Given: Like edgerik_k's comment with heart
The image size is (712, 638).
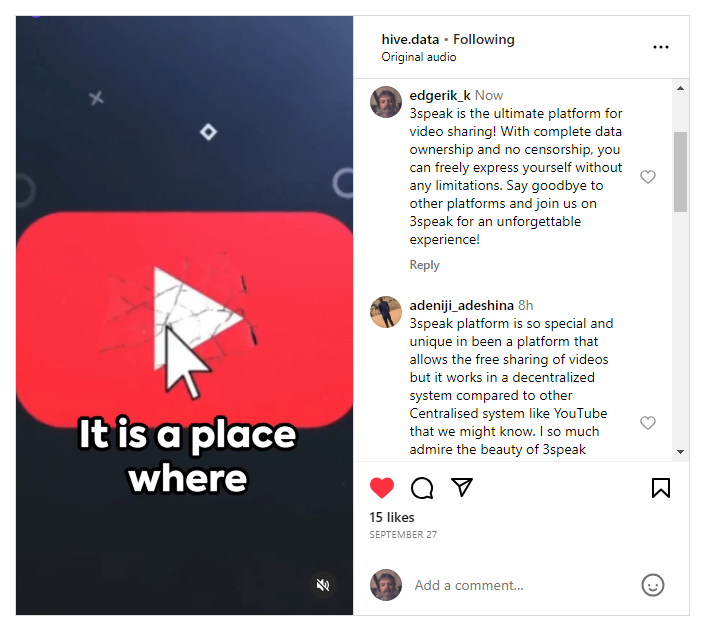Looking at the screenshot, I should pos(648,177).
